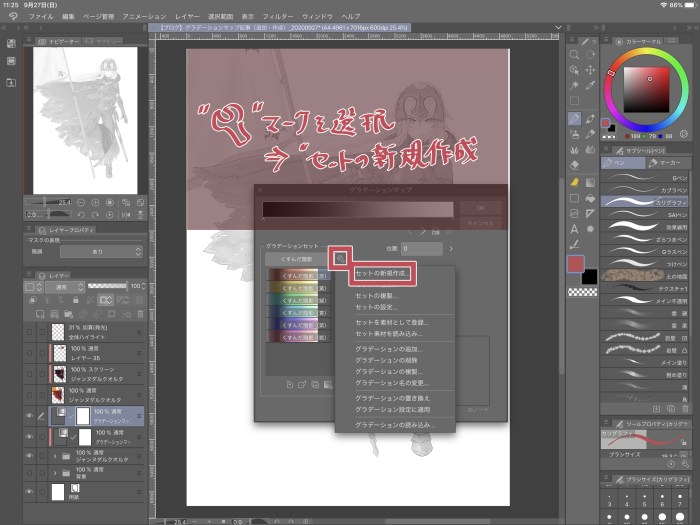This screenshot has height=525, width=700.
Task: Hide the selected グラデーションマップ layer
Action: 29,416
